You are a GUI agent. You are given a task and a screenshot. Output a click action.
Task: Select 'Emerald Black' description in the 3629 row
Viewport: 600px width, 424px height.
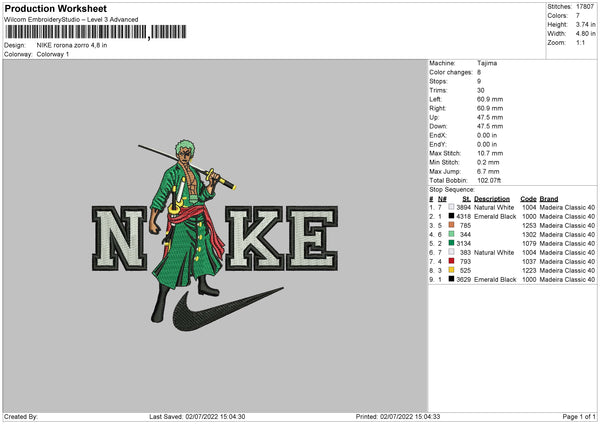click(495, 280)
